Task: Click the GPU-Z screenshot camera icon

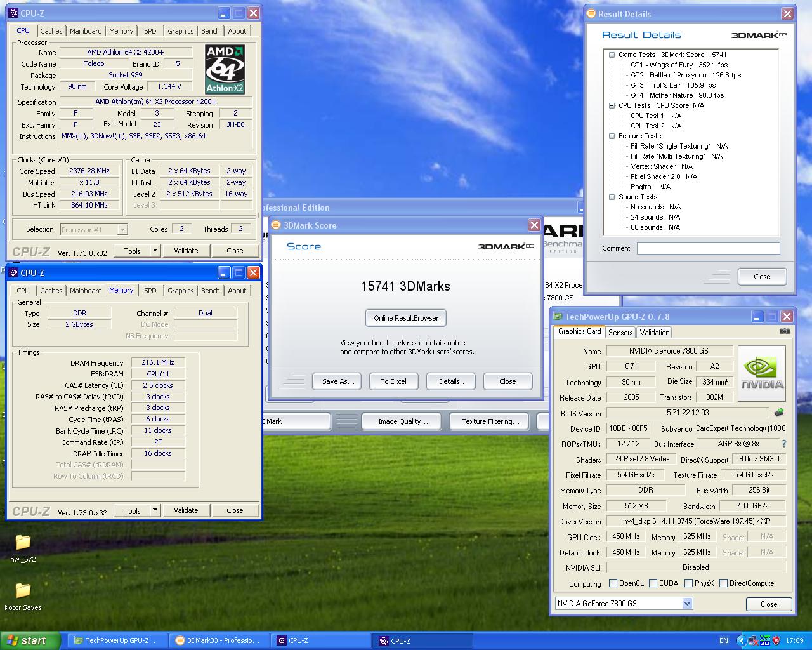Action: (785, 331)
